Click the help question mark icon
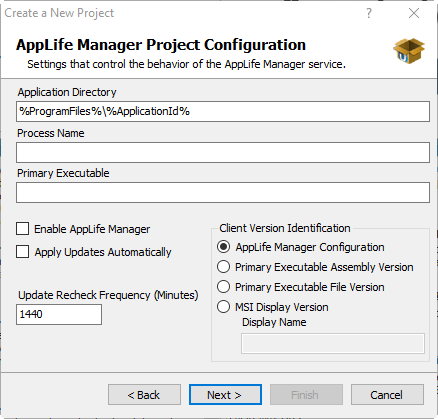This screenshot has width=438, height=419. 369,13
